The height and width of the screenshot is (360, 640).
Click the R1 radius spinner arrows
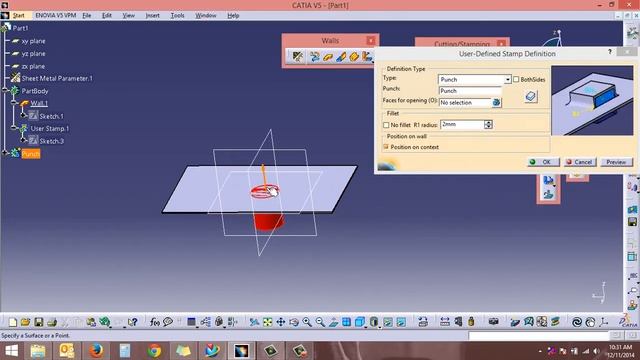(x=488, y=124)
